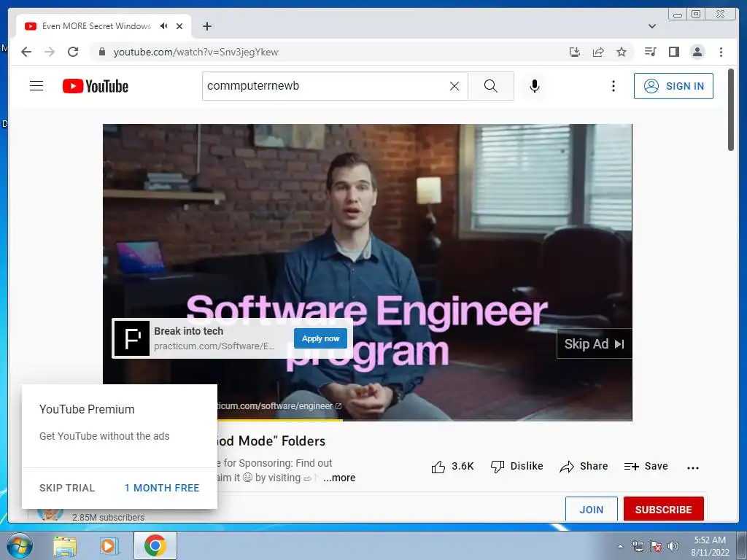Close the YouTube tab
The height and width of the screenshot is (560, 747).
click(x=179, y=26)
